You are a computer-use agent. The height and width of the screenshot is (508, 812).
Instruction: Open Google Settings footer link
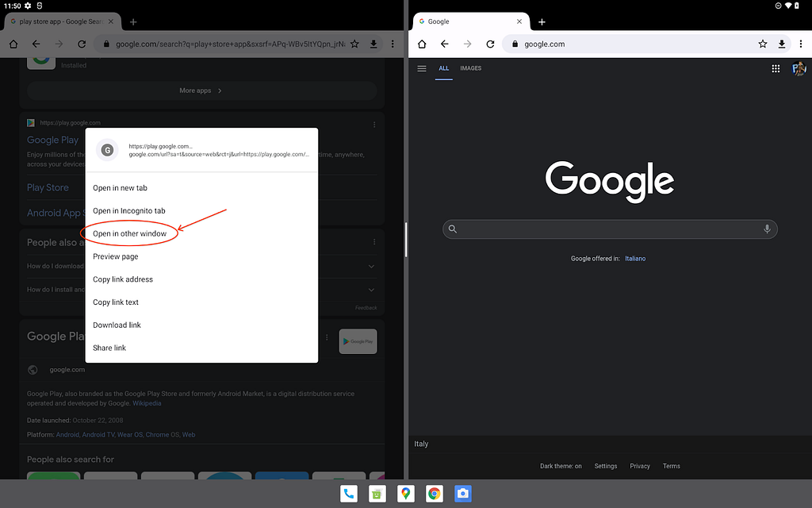606,466
